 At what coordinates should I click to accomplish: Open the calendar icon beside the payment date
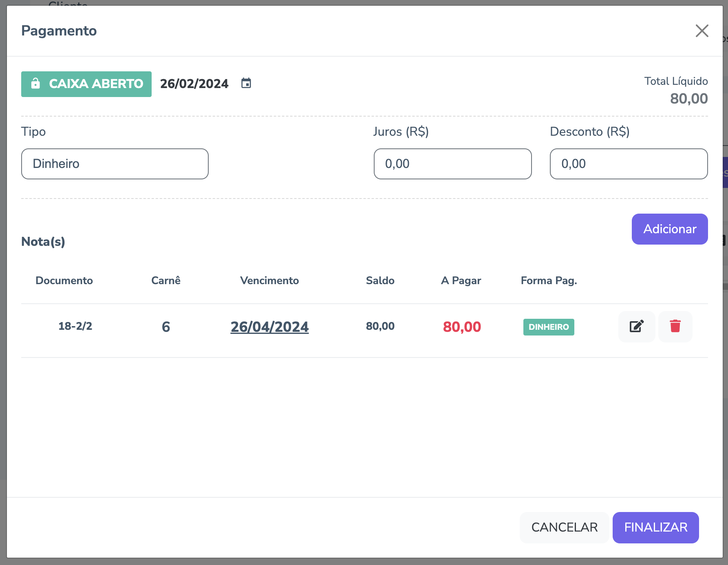pyautogui.click(x=246, y=83)
